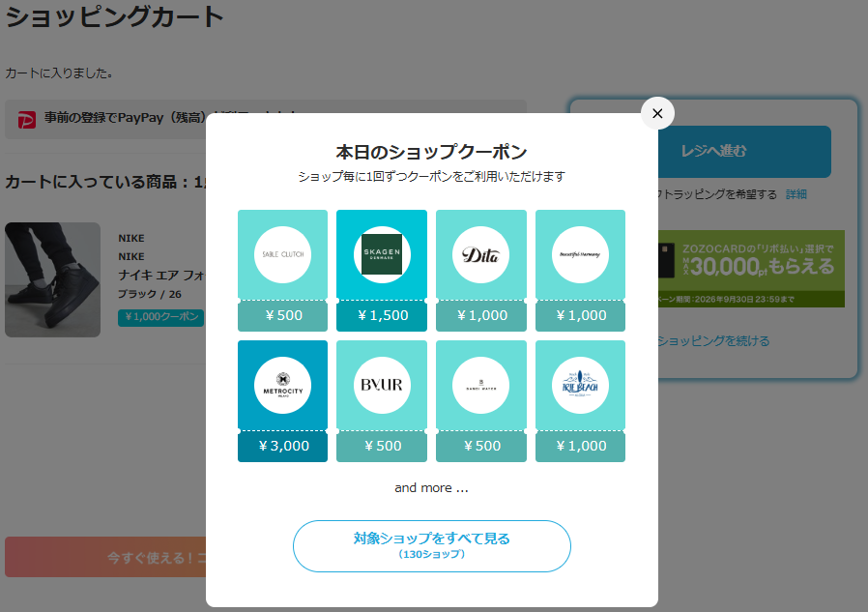Close the shop coupon popup
The height and width of the screenshot is (612, 868).
pyautogui.click(x=657, y=113)
